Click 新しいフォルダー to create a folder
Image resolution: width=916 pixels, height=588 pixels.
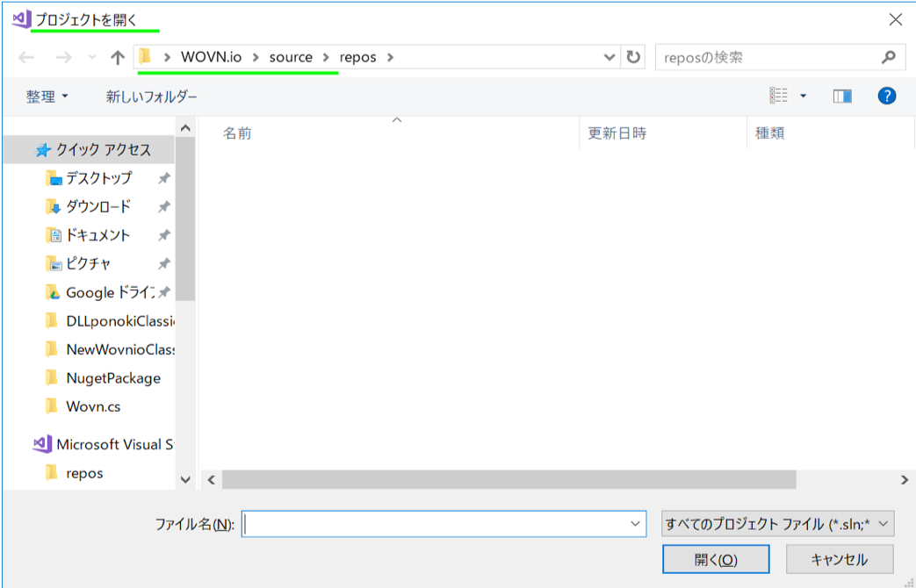pyautogui.click(x=151, y=97)
